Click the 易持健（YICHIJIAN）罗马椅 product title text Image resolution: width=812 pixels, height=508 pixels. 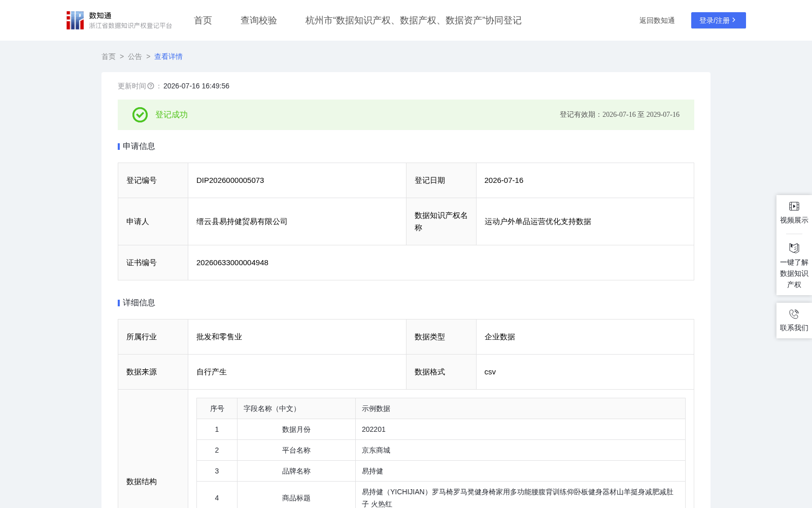pyautogui.click(x=518, y=498)
